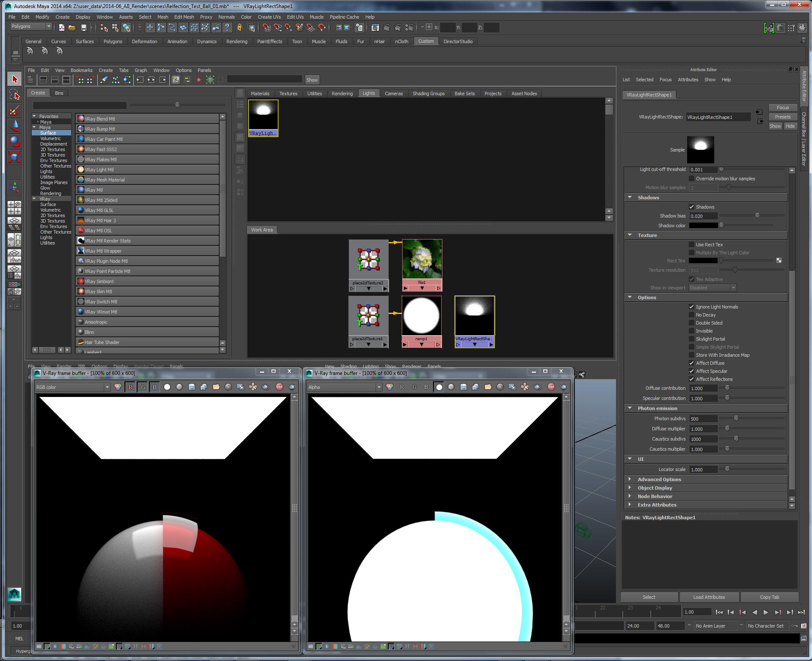812x661 pixels.
Task: Select the file1 texture node in Work Area
Action: 422,265
